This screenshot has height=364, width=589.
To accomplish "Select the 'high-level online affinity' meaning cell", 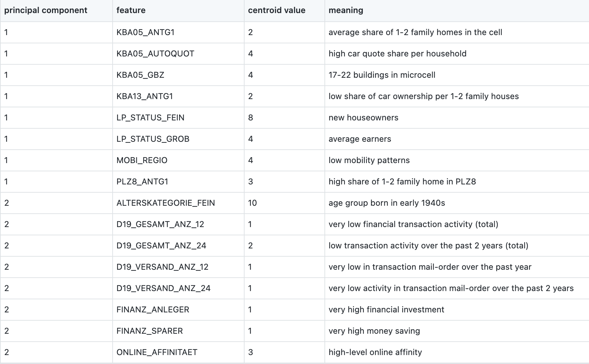I will [x=375, y=352].
